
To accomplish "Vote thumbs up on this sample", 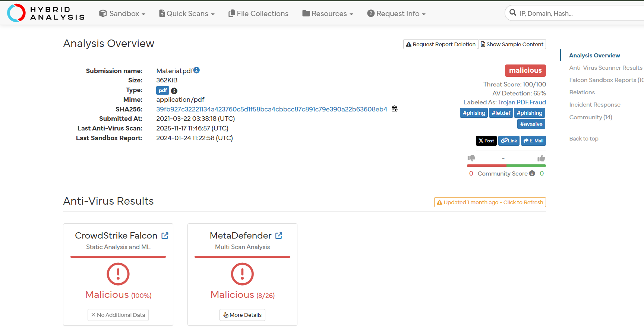I will point(541,158).
